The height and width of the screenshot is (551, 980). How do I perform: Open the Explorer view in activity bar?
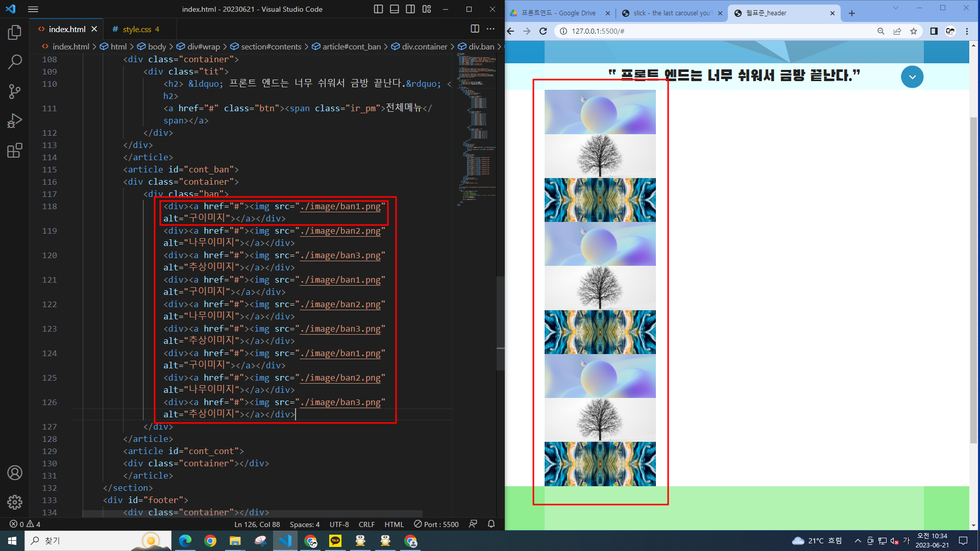[x=15, y=33]
